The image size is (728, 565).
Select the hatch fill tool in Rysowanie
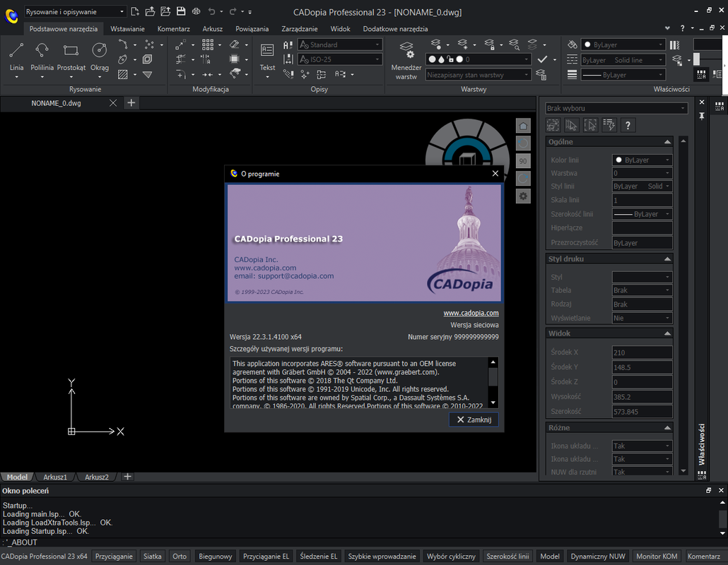[122, 75]
